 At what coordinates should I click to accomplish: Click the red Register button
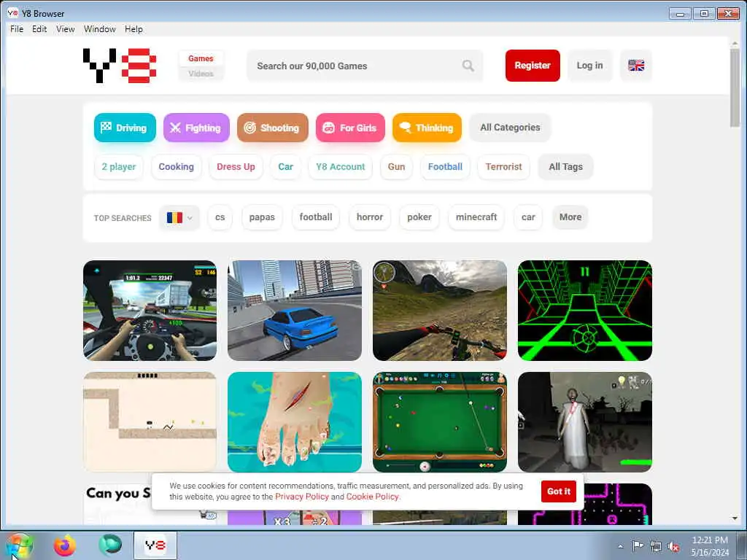(x=533, y=65)
